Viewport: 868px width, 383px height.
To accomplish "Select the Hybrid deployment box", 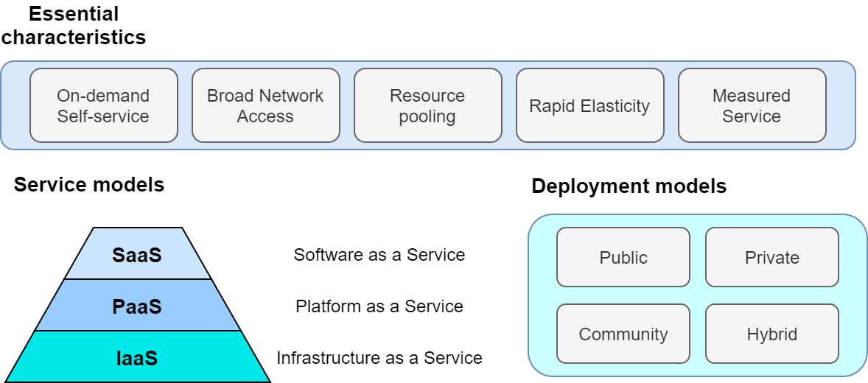I will click(x=771, y=334).
